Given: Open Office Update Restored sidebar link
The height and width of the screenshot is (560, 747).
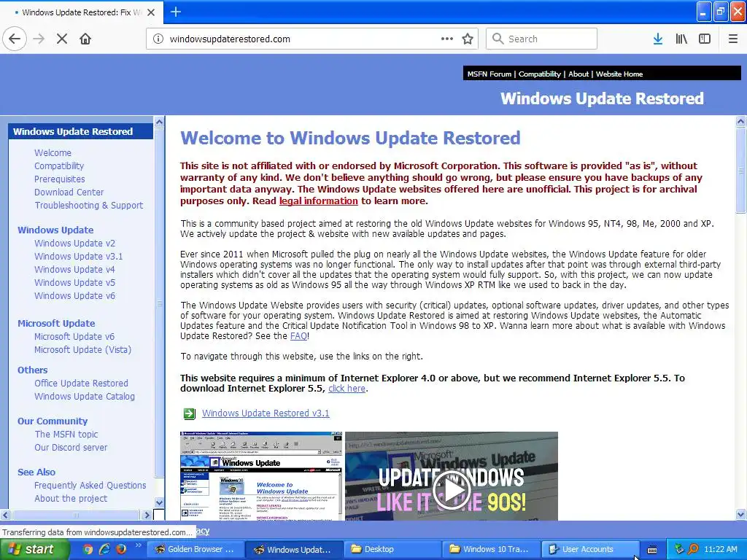Looking at the screenshot, I should [81, 384].
